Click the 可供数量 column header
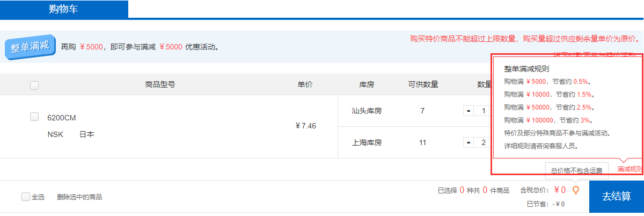 [423, 84]
